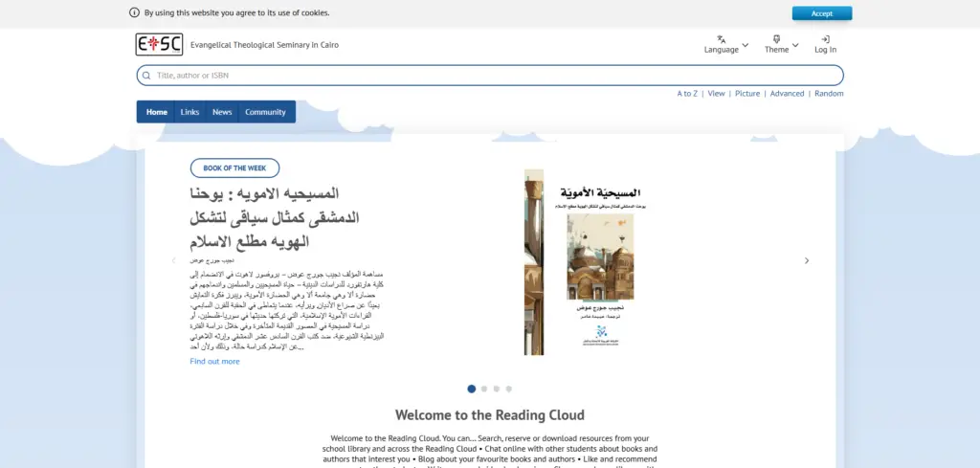The image size is (980, 468).
Task: Select the second carousel dot
Action: pyautogui.click(x=484, y=389)
